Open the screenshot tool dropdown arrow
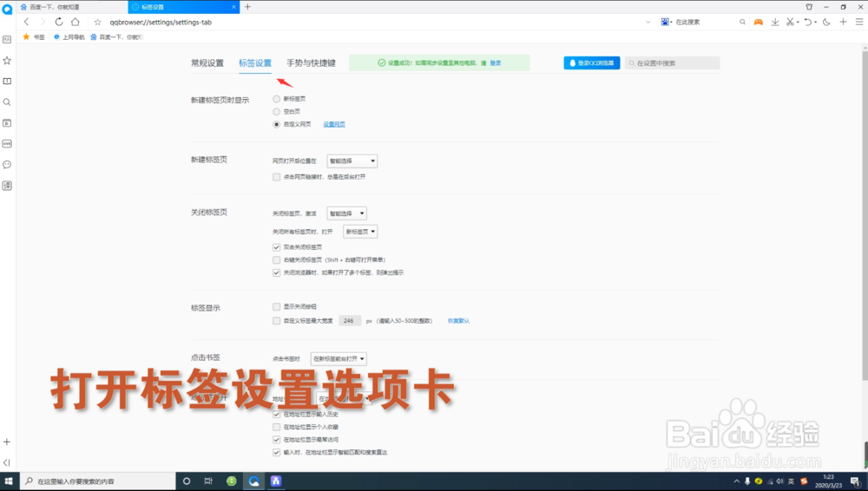This screenshot has height=491, width=868. (798, 23)
